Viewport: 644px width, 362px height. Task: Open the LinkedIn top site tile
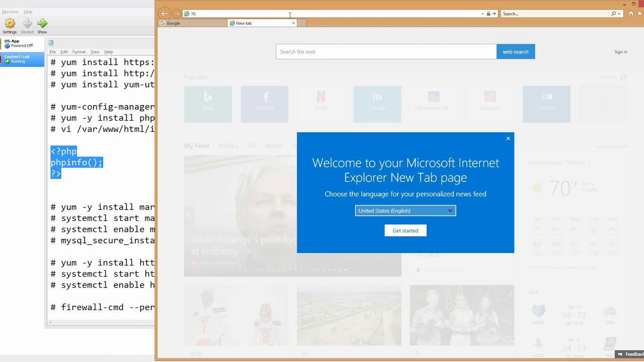click(x=377, y=104)
